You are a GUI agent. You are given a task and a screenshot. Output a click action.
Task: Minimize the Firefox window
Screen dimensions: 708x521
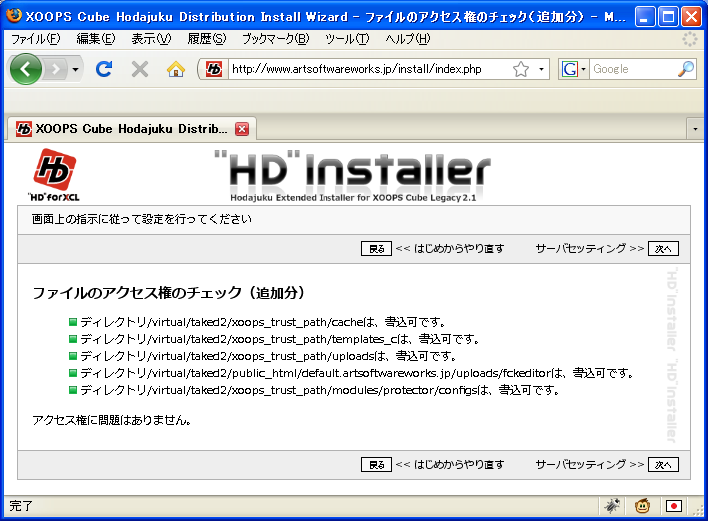click(645, 17)
